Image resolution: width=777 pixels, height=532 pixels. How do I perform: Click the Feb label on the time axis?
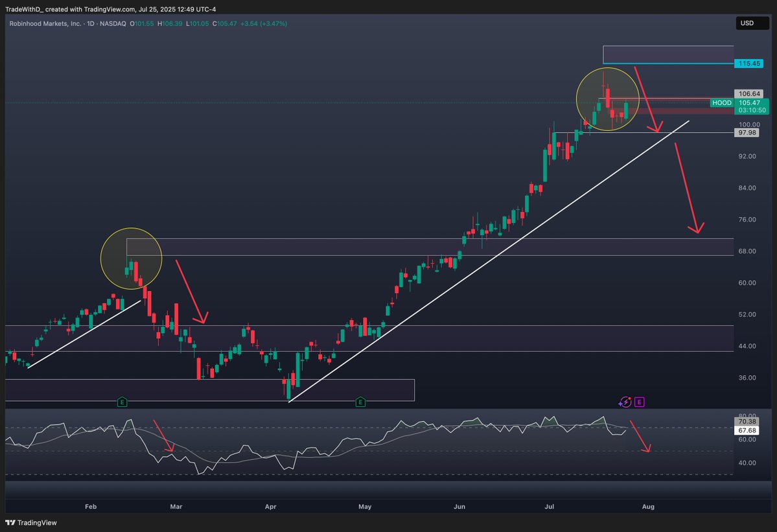point(91,507)
